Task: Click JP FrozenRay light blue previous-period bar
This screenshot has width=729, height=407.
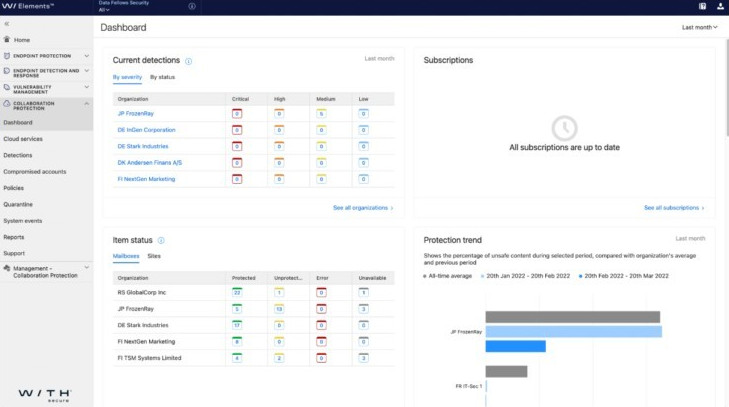Action: [574, 332]
